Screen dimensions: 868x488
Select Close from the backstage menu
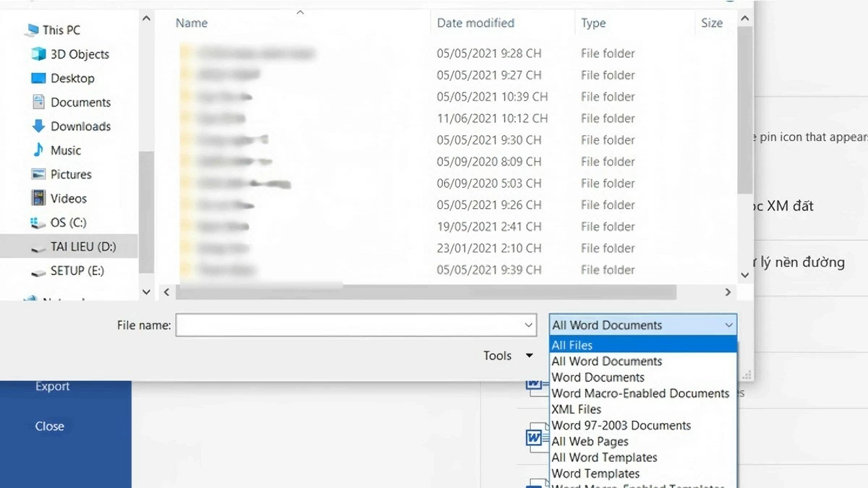pyautogui.click(x=49, y=426)
